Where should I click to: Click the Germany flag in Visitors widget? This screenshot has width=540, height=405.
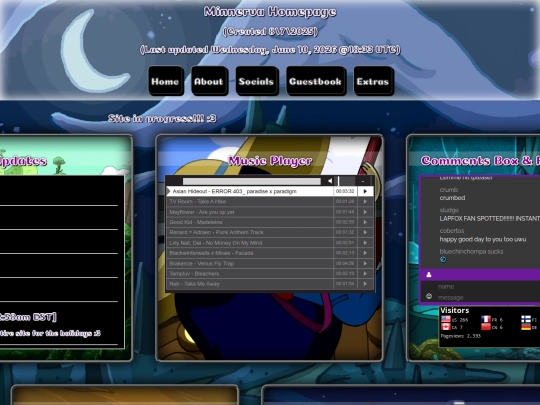pyautogui.click(x=526, y=327)
